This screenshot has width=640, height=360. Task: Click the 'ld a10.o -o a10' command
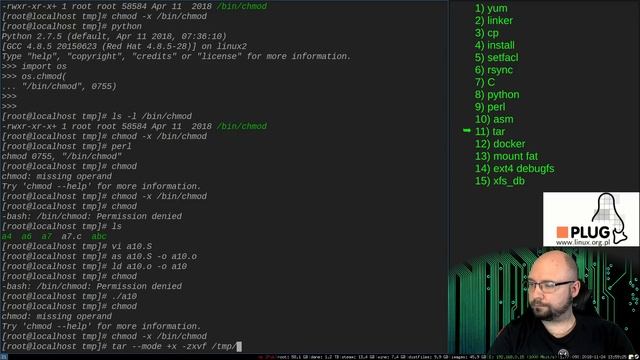tap(94, 266)
